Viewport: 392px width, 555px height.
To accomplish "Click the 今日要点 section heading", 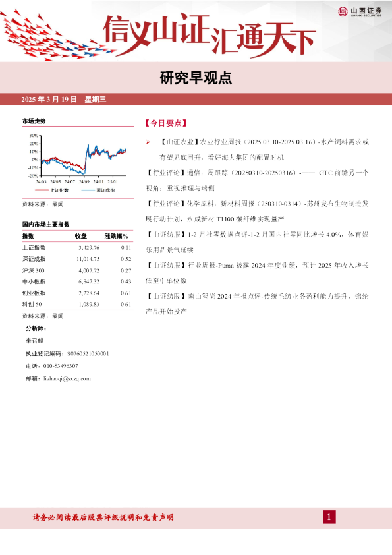I will [165, 123].
